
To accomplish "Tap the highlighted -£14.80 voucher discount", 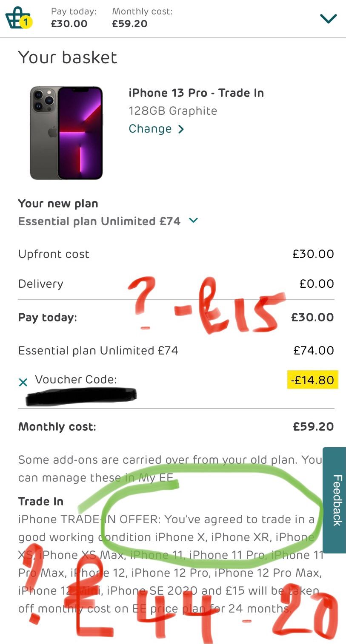I will pos(313,380).
